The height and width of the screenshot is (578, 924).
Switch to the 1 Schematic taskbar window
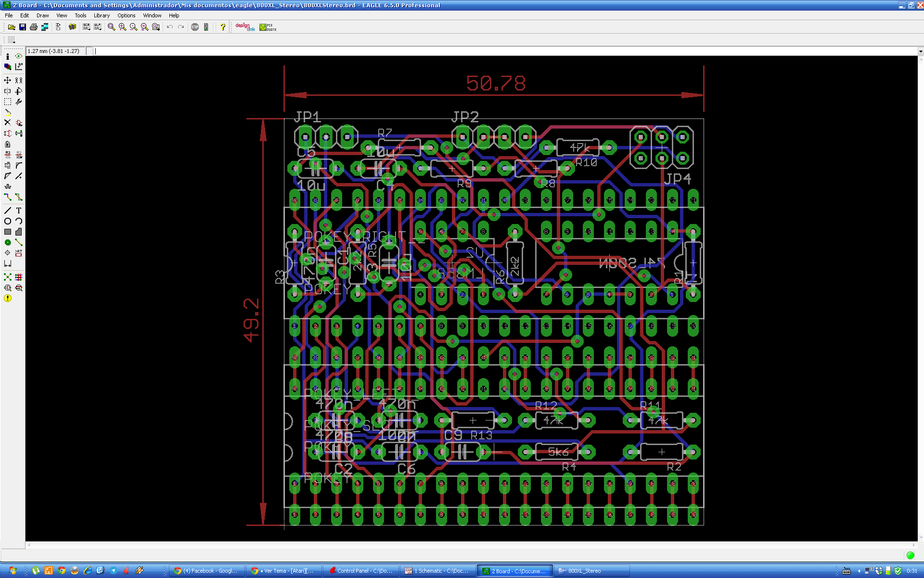437,571
